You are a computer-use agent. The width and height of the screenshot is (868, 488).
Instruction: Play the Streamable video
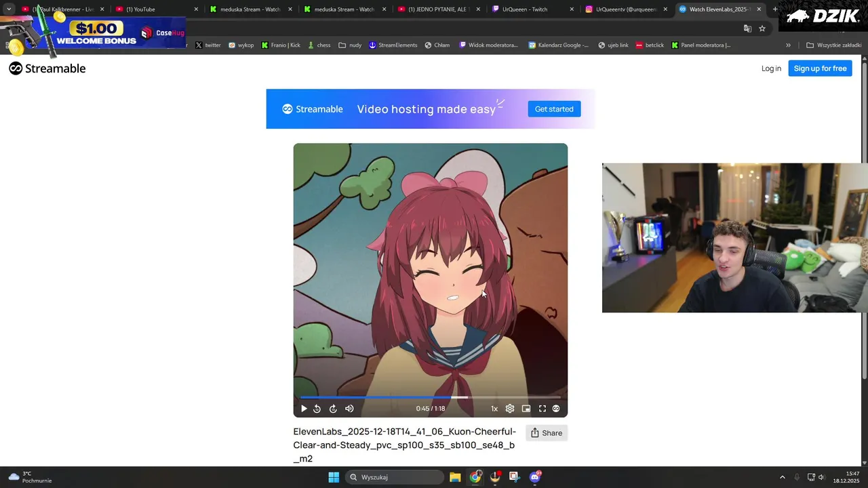pos(304,409)
